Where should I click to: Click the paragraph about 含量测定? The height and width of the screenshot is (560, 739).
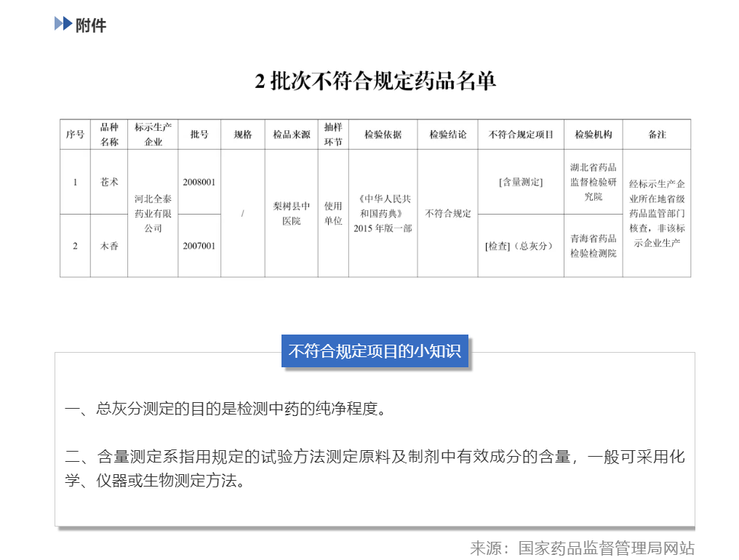tap(375, 468)
